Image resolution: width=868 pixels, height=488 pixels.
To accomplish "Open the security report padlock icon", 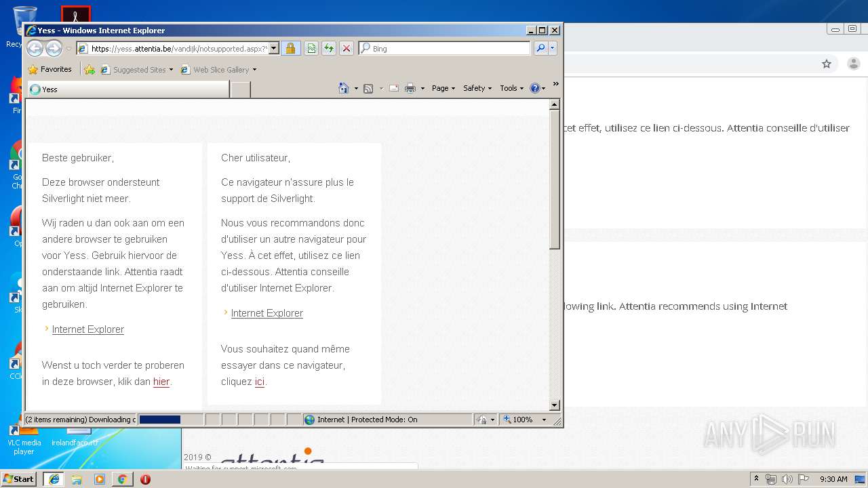I will (290, 48).
